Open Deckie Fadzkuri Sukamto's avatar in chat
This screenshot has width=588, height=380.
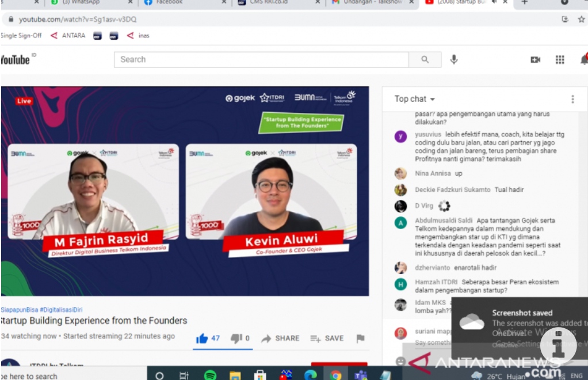click(400, 190)
